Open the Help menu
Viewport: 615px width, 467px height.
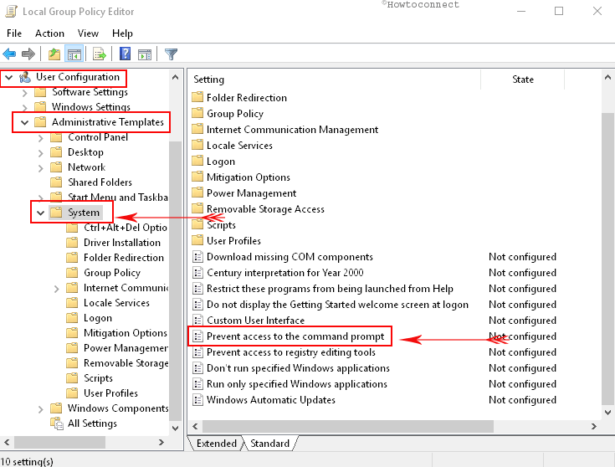tap(122, 33)
